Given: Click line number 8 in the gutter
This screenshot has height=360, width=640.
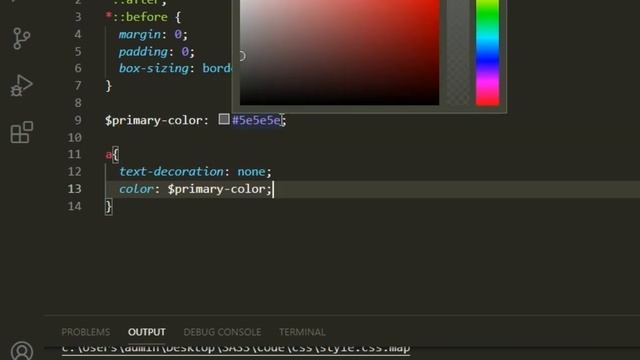Looking at the screenshot, I should pyautogui.click(x=78, y=103).
